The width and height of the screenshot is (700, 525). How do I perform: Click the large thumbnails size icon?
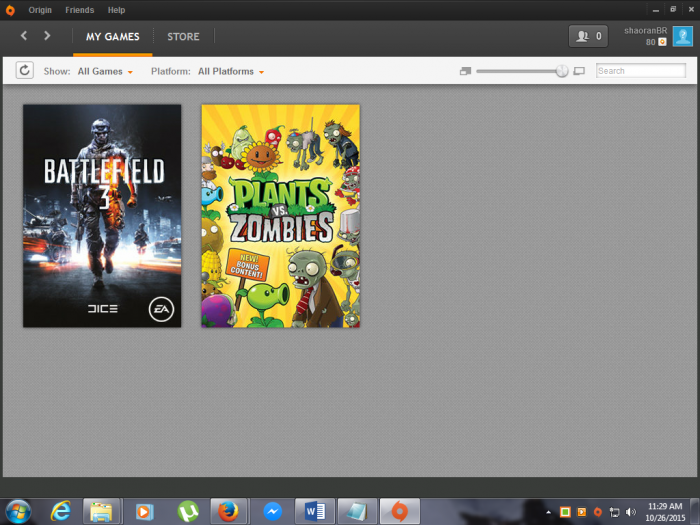click(x=579, y=71)
